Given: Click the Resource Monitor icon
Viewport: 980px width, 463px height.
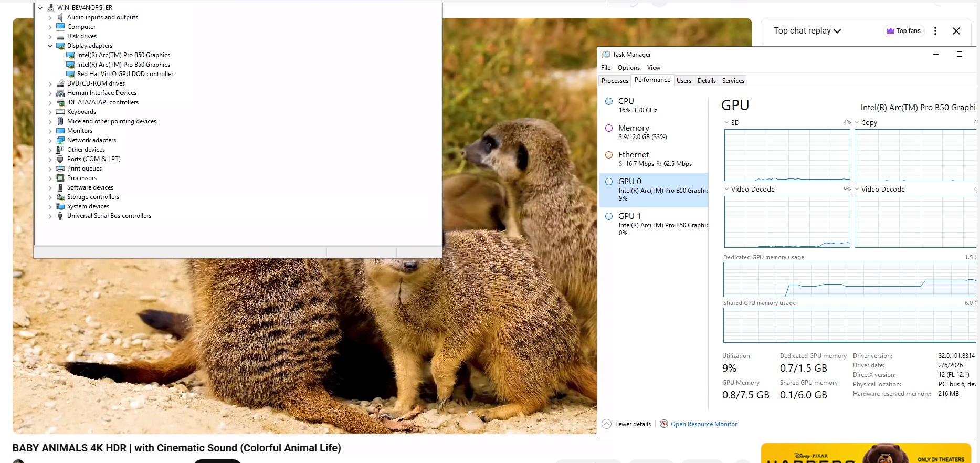Looking at the screenshot, I should (664, 424).
